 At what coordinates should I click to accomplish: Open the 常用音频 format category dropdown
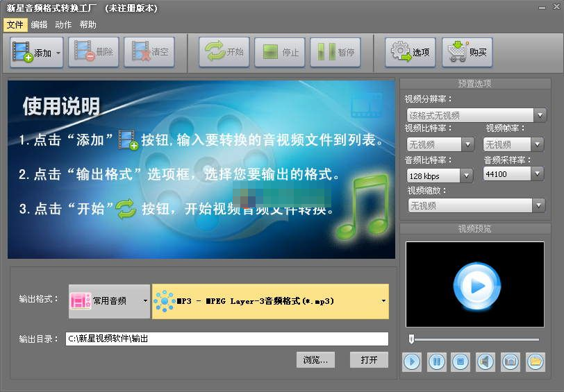pos(145,301)
